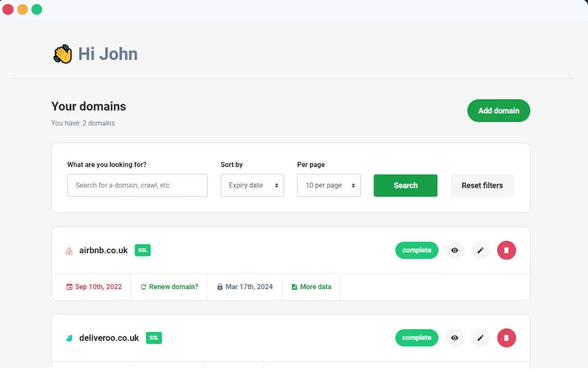Focus the Search for a domain input field
Image resolution: width=588 pixels, height=369 pixels.
pyautogui.click(x=137, y=185)
